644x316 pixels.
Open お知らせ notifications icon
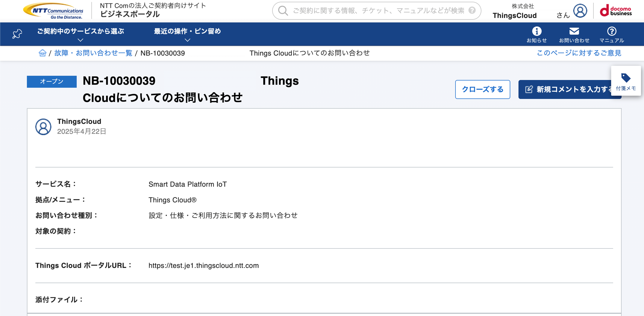[537, 34]
